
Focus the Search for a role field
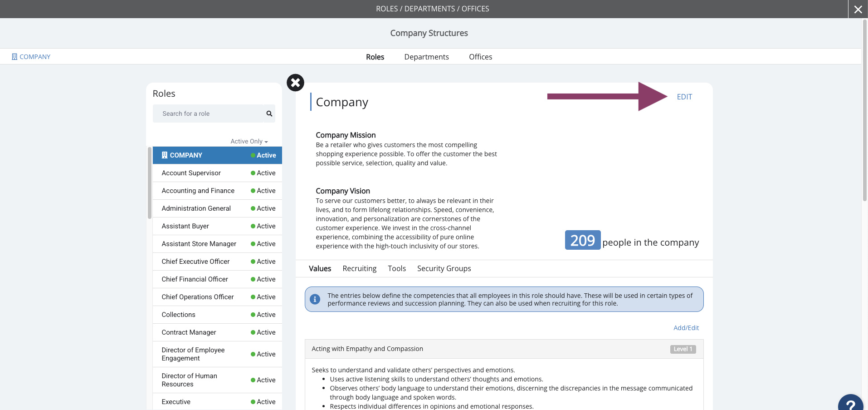[x=209, y=114]
